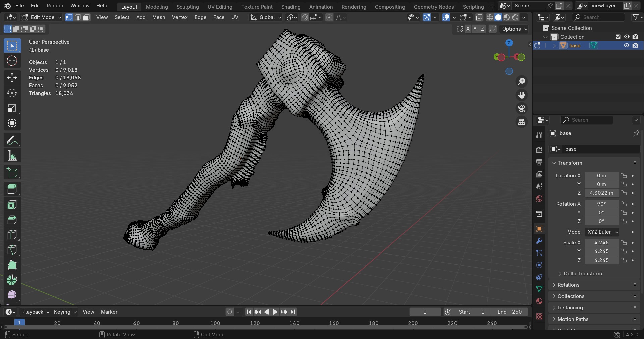Hide base object in viewport
644x339 pixels.
(x=627, y=45)
